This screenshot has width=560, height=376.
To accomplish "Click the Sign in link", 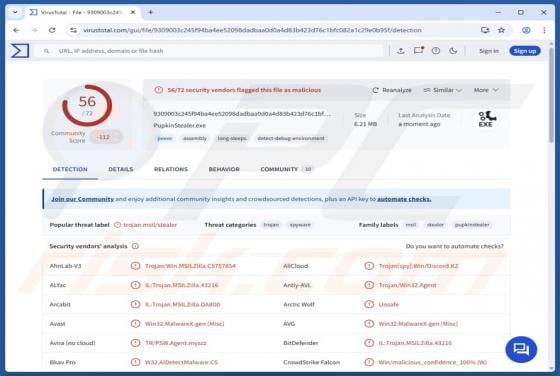I will coord(489,51).
